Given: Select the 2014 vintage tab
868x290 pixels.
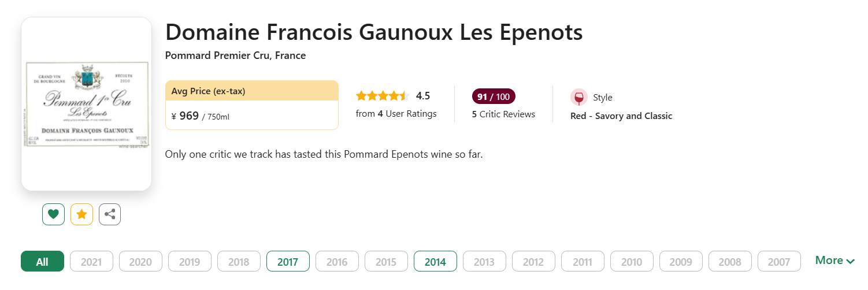Looking at the screenshot, I should [x=435, y=262].
